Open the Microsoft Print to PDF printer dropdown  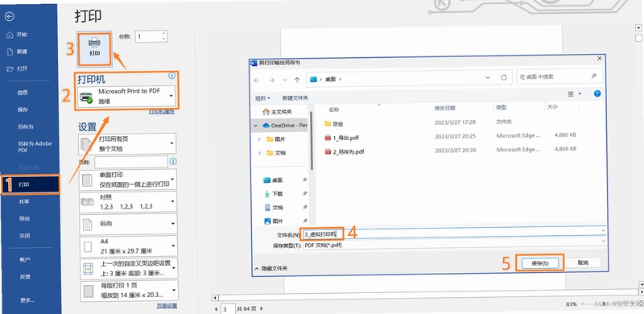(126, 97)
